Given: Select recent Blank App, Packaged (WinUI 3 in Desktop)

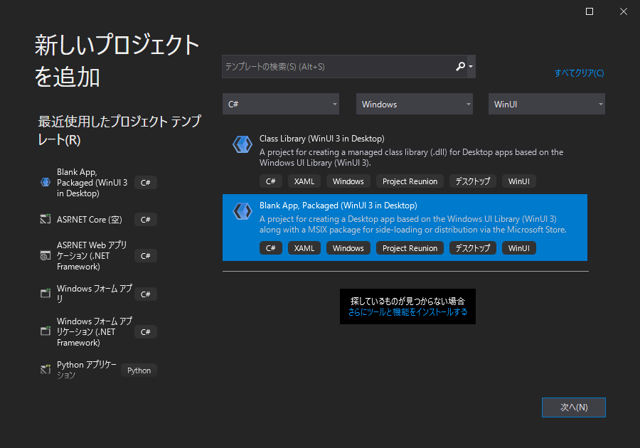Looking at the screenshot, I should coord(92,182).
